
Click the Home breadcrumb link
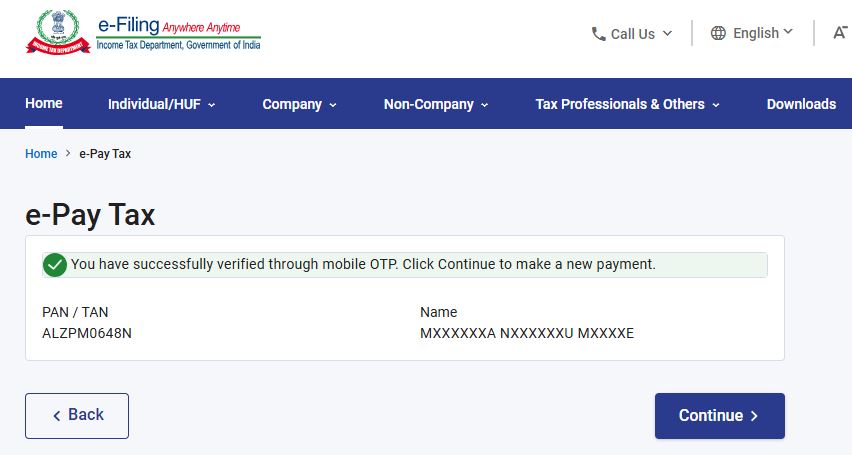(x=41, y=154)
